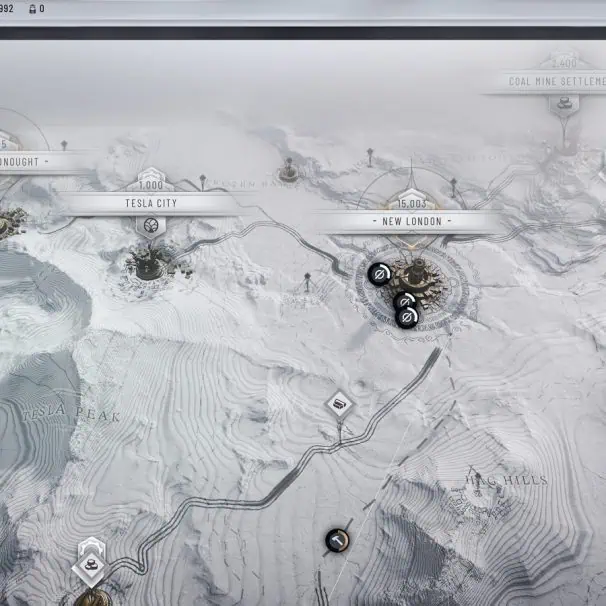
Task: Click the Hag Hills map label
Action: [x=507, y=480]
